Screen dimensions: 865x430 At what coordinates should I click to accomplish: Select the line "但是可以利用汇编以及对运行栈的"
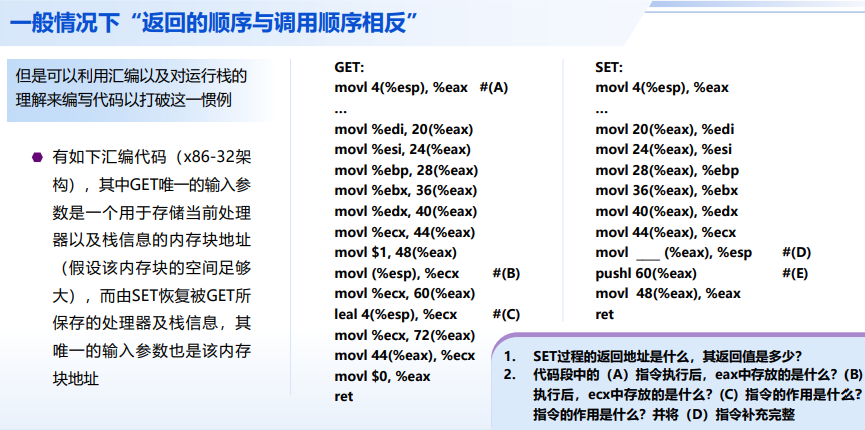pos(131,76)
